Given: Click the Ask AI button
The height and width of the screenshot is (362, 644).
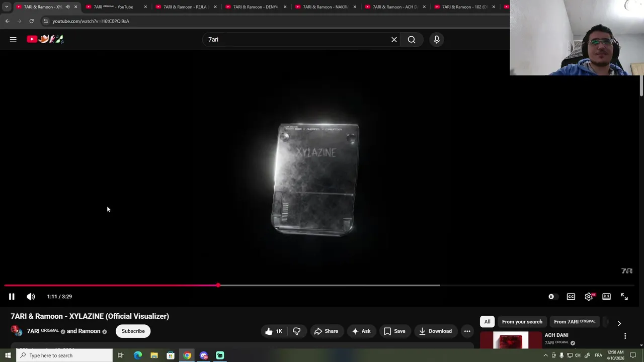Looking at the screenshot, I should (x=361, y=331).
